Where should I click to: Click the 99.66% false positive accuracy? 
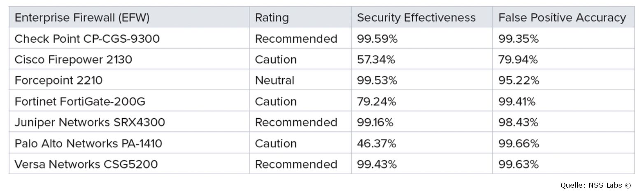point(518,143)
